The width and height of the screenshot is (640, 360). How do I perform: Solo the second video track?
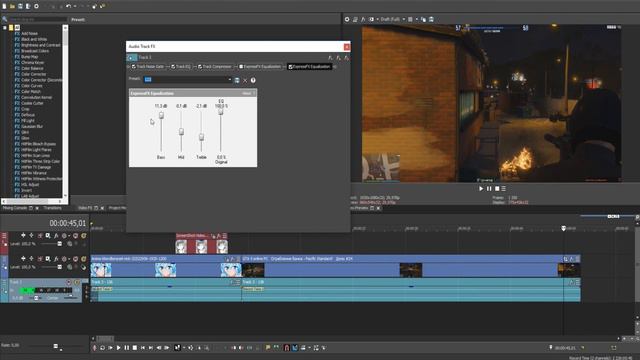click(x=84, y=259)
